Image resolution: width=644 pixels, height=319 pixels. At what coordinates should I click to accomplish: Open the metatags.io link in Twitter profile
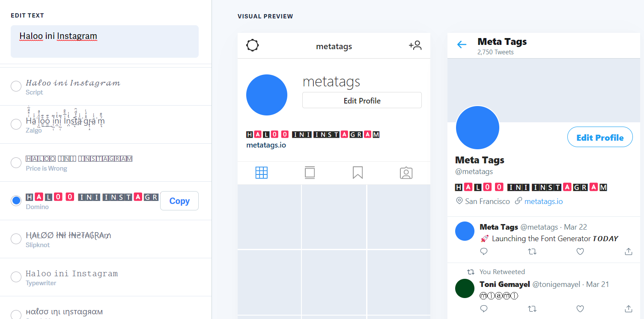point(543,201)
